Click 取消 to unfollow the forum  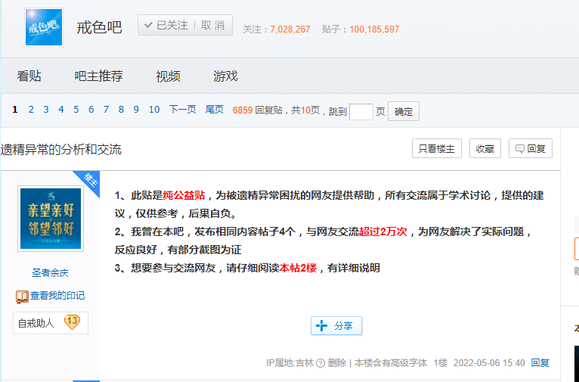click(x=213, y=25)
